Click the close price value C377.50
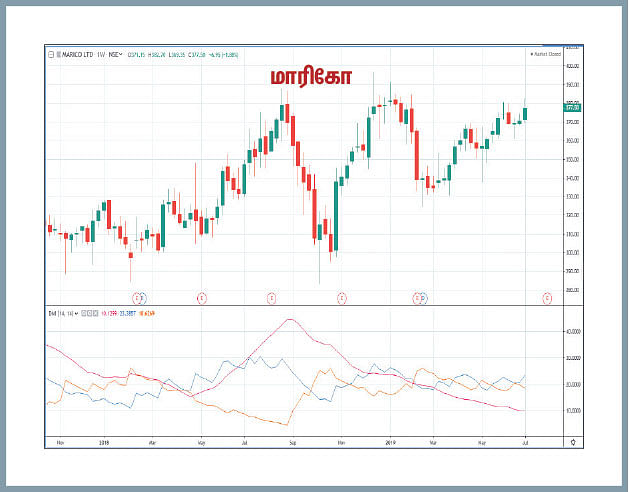The height and width of the screenshot is (492, 629). (197, 55)
